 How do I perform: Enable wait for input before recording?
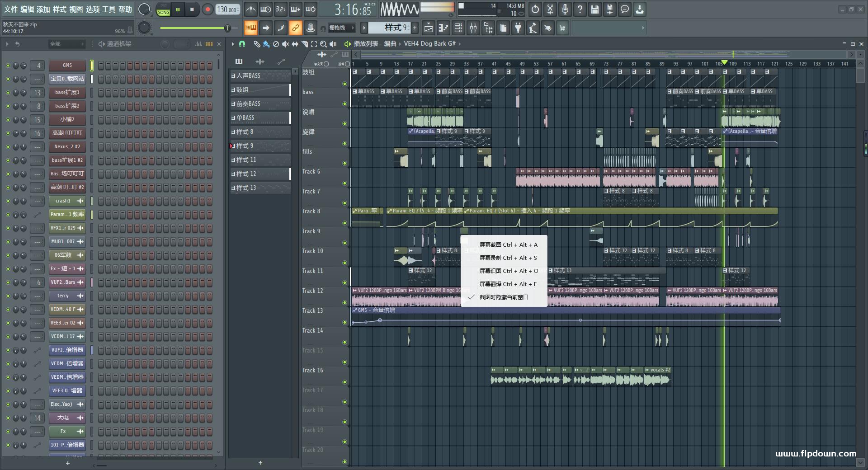266,9
